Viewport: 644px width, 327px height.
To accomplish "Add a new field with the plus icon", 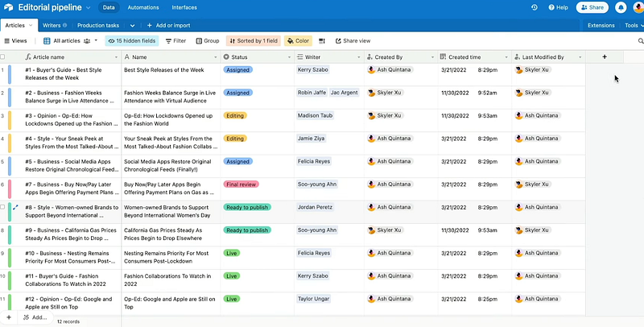I will pos(605,57).
